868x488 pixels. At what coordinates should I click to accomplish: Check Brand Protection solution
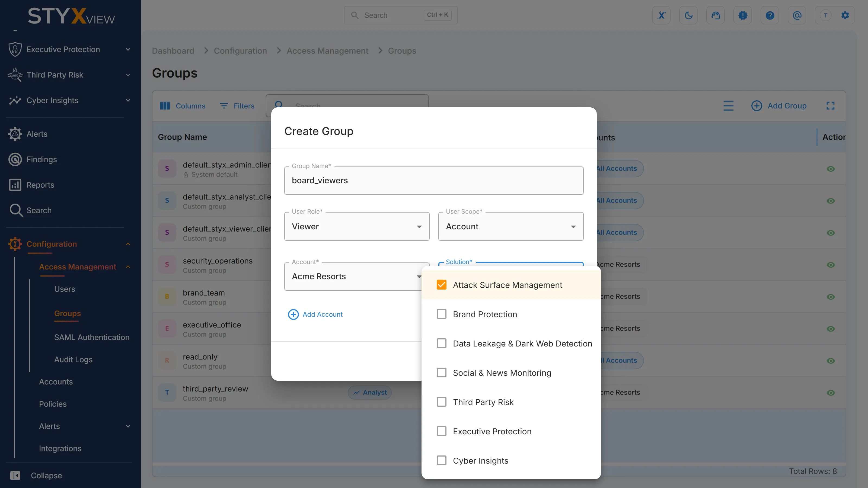click(441, 314)
